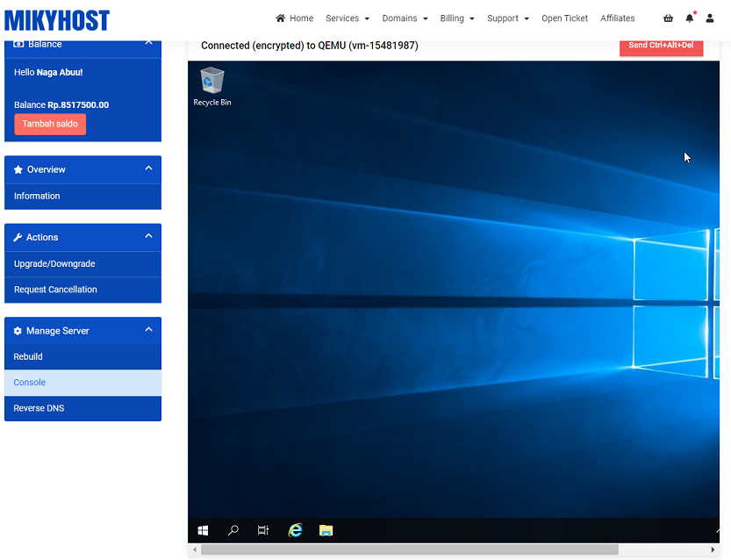Viewport: 731px width, 560px height.
Task: Open the taskbar search magnifier
Action: pos(233,530)
